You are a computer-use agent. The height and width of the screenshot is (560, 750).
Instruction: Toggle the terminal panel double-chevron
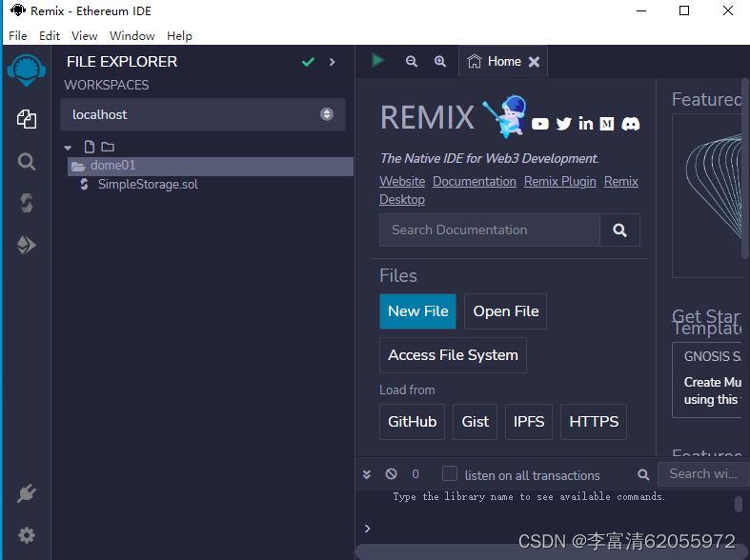367,474
